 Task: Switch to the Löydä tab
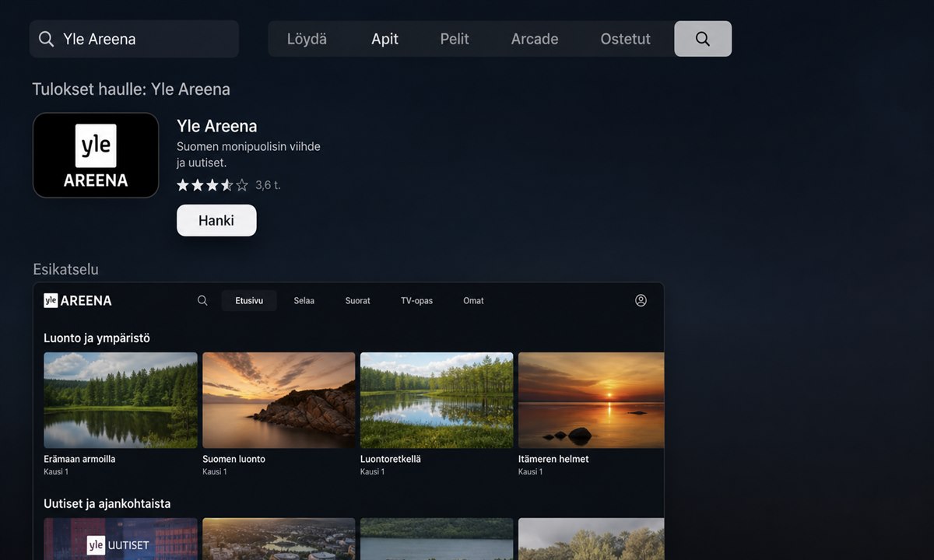point(307,39)
